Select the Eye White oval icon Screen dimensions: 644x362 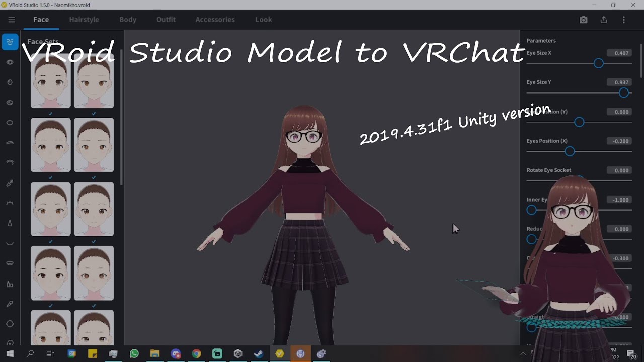(10, 123)
